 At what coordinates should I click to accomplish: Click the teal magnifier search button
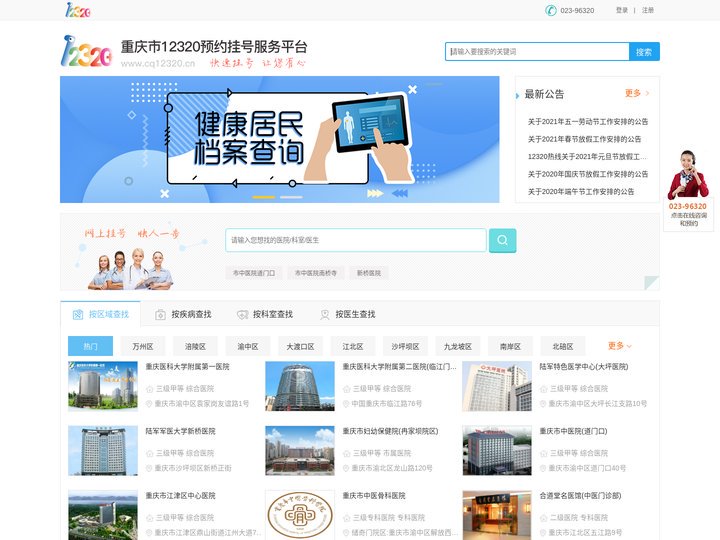click(x=502, y=240)
